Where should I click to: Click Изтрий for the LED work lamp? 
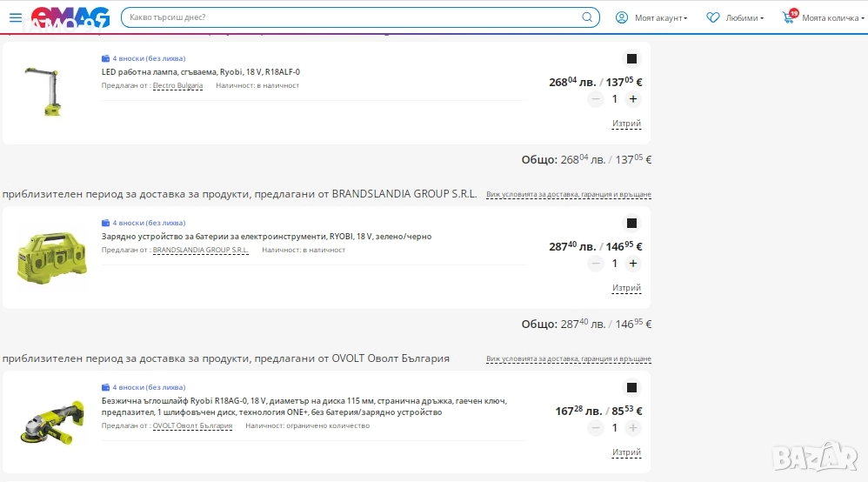point(626,124)
